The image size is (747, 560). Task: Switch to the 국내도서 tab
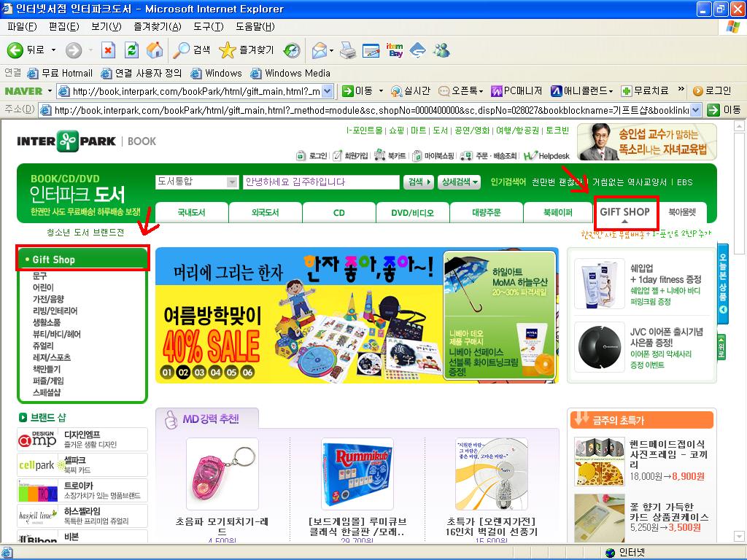(x=192, y=212)
